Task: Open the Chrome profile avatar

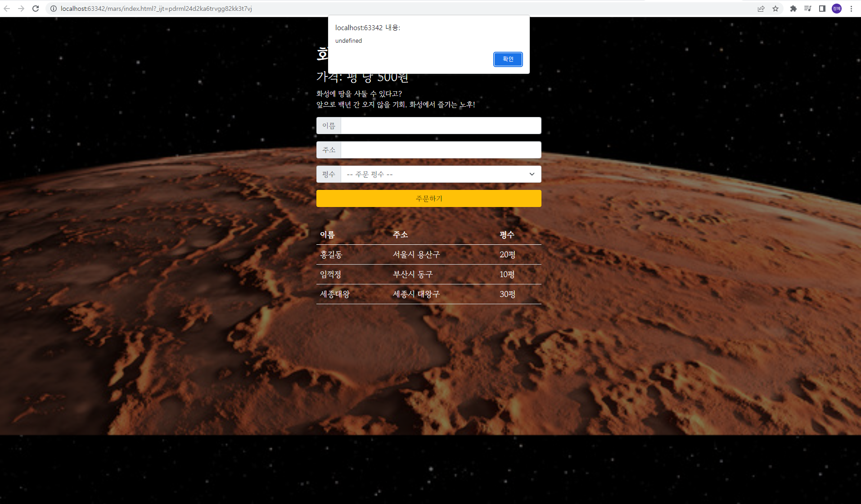Action: pos(837,9)
